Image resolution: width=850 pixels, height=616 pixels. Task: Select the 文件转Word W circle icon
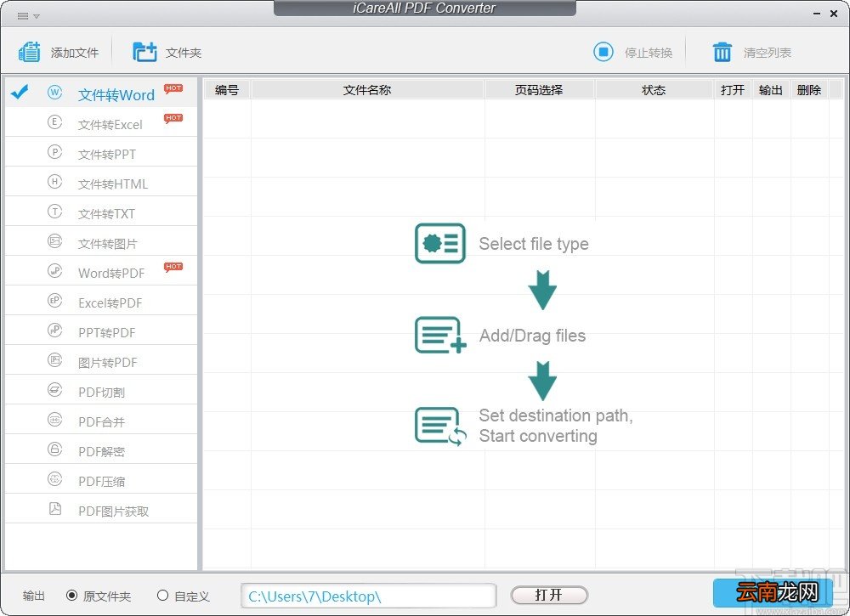pyautogui.click(x=54, y=92)
